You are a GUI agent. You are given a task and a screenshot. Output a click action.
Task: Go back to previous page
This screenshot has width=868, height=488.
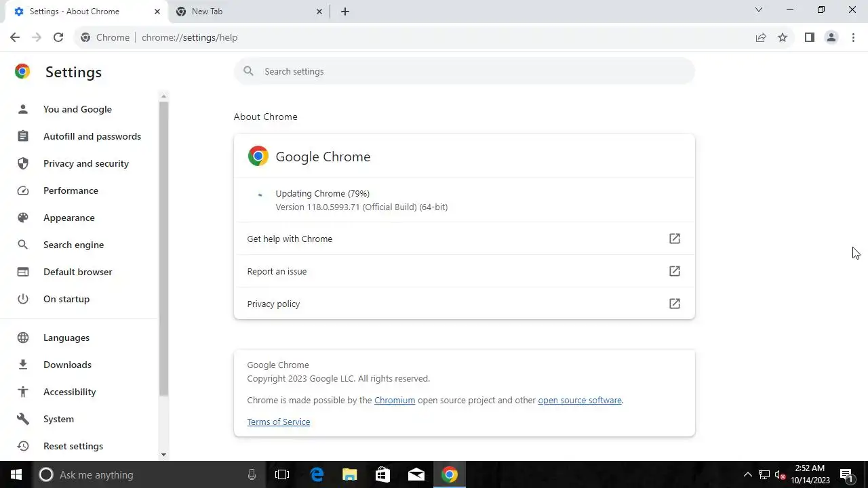point(15,37)
